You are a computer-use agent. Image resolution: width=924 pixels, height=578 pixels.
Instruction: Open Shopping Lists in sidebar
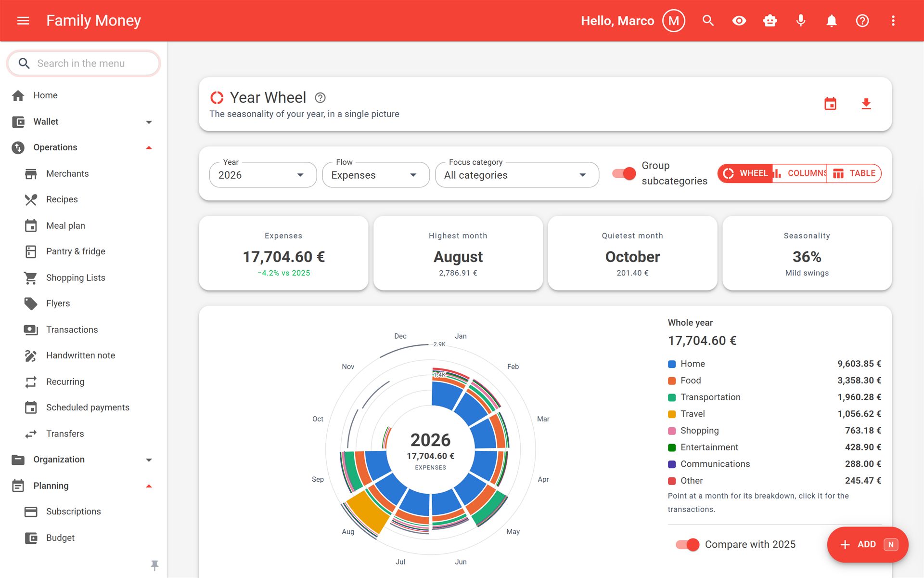click(83, 278)
